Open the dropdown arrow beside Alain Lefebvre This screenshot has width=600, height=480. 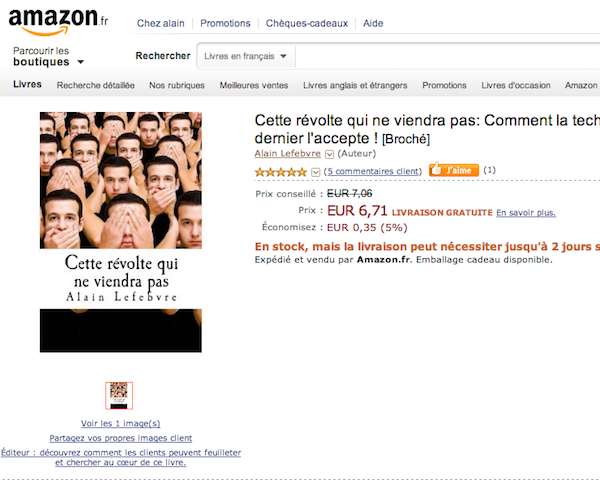(329, 154)
